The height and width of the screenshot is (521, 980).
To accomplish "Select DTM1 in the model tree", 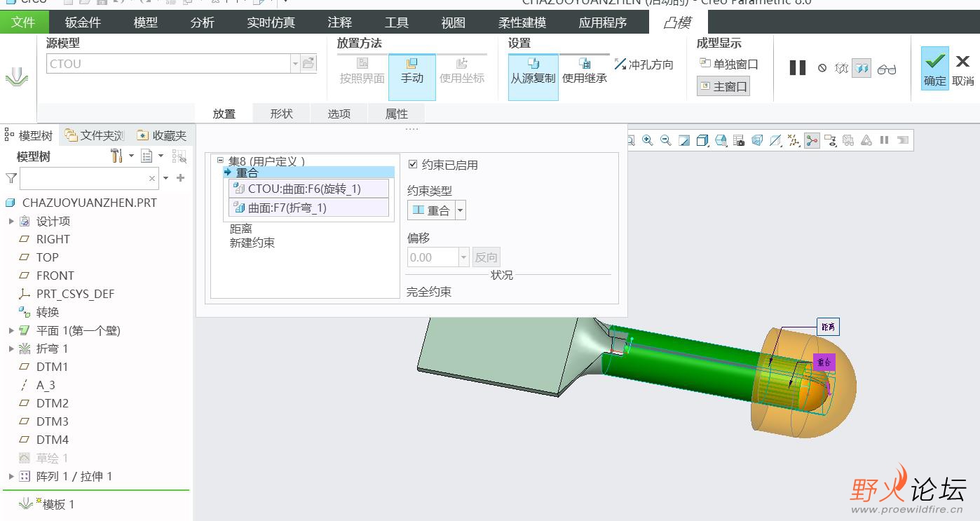I will (x=53, y=367).
